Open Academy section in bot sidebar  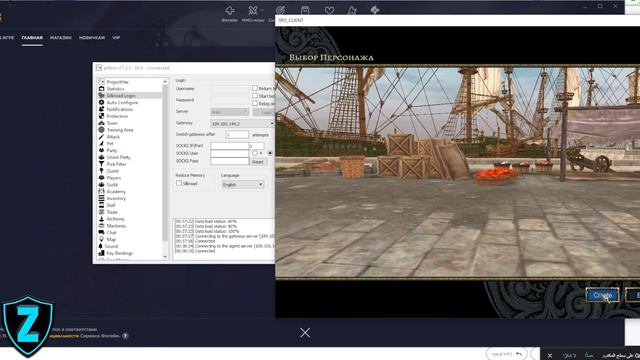click(x=116, y=191)
